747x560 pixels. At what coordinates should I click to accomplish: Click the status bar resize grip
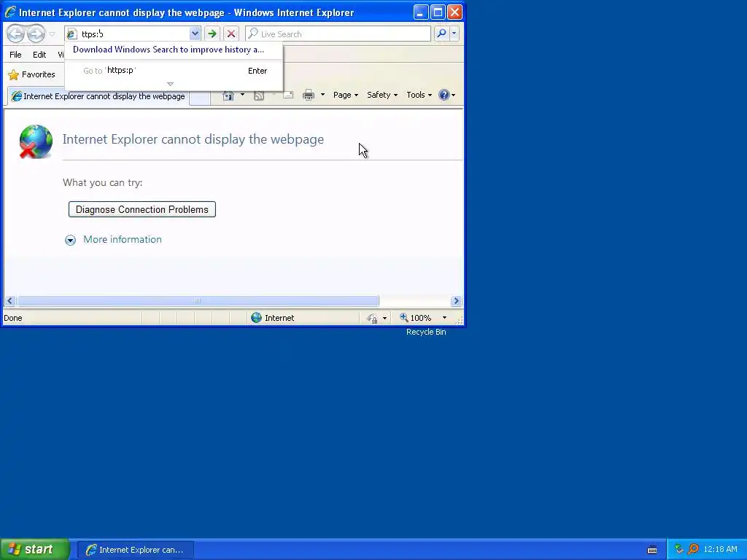(x=460, y=321)
